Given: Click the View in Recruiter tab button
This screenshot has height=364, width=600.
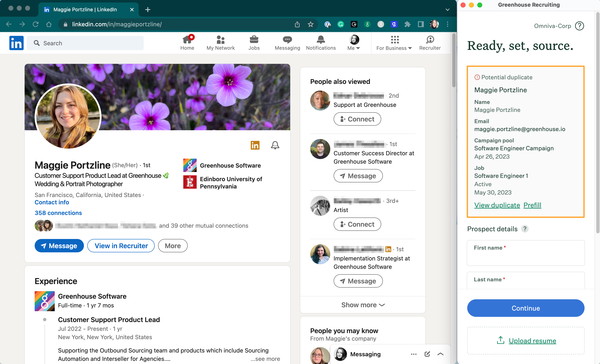Looking at the screenshot, I should tap(121, 246).
